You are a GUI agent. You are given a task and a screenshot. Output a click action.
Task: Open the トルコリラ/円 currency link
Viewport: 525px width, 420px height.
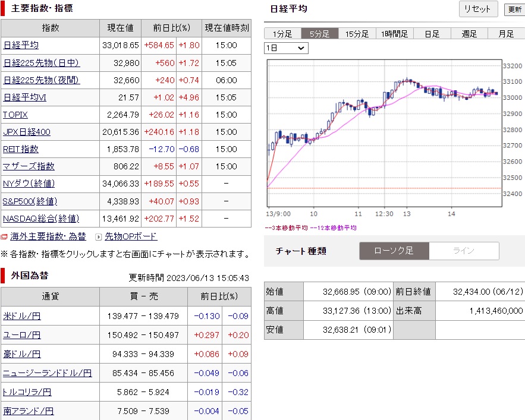pos(27,392)
